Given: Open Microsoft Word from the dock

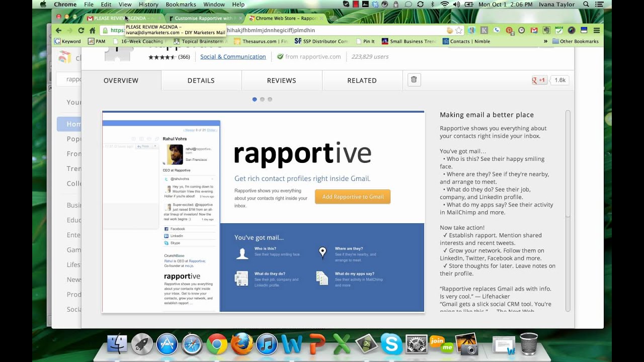Looking at the screenshot, I should click(x=292, y=344).
